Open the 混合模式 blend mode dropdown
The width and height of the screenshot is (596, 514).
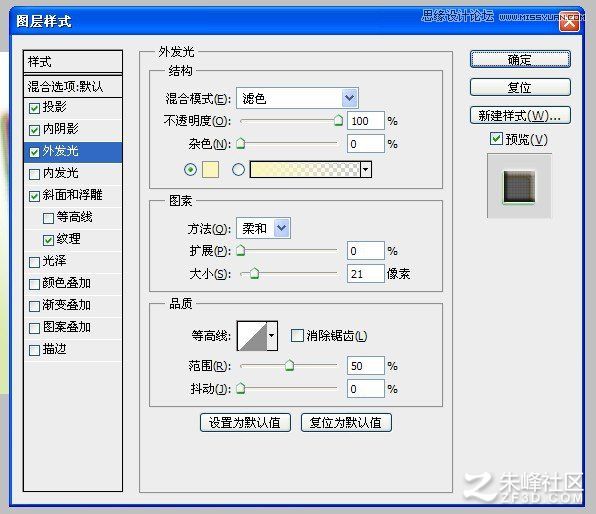click(297, 98)
